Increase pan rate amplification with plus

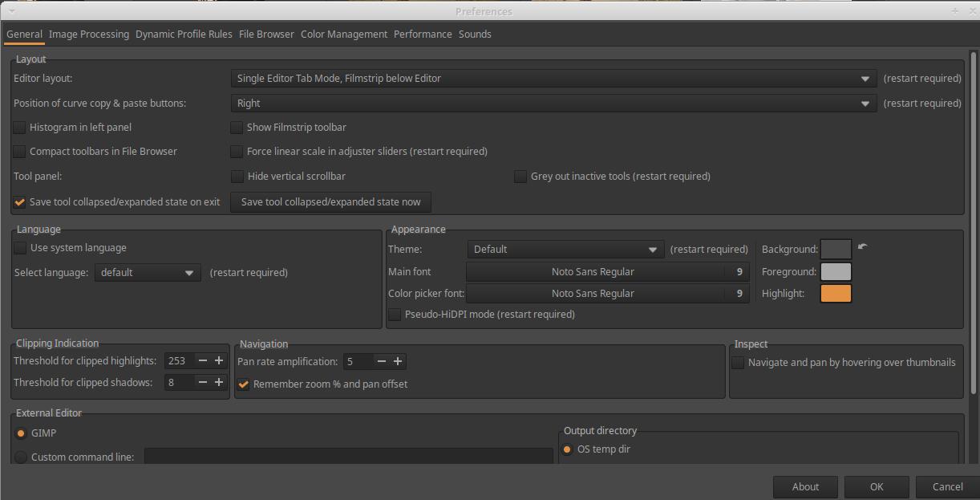398,362
